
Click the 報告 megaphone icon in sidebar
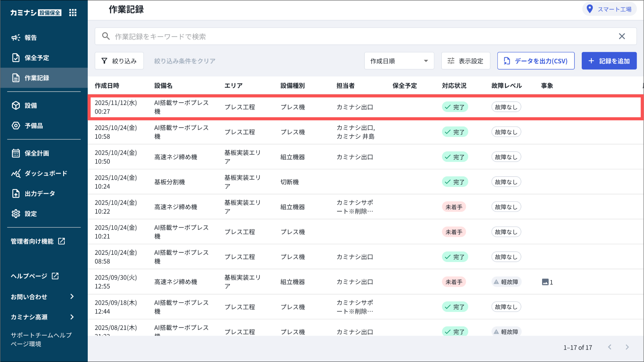click(x=16, y=38)
